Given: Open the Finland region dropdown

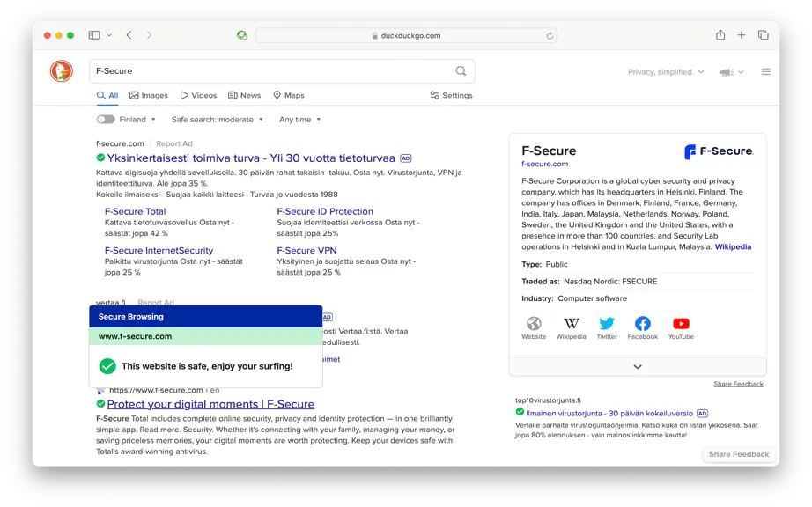Looking at the screenshot, I should tap(137, 120).
